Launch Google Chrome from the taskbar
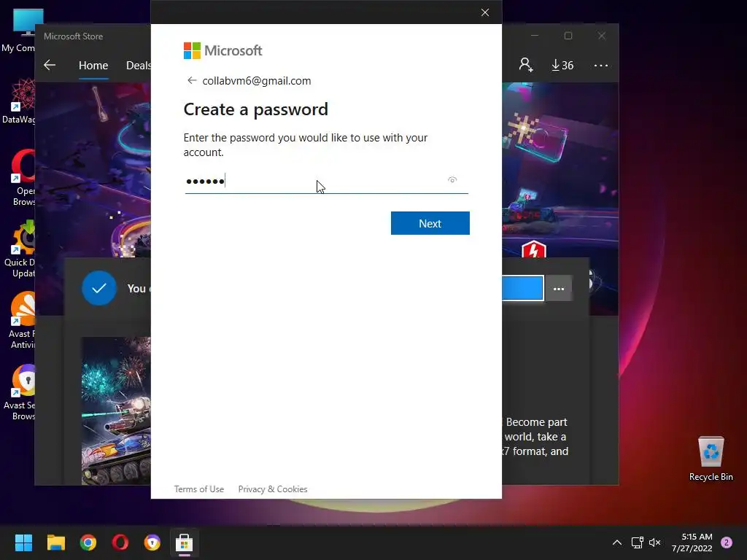The width and height of the screenshot is (747, 560). coord(88,542)
